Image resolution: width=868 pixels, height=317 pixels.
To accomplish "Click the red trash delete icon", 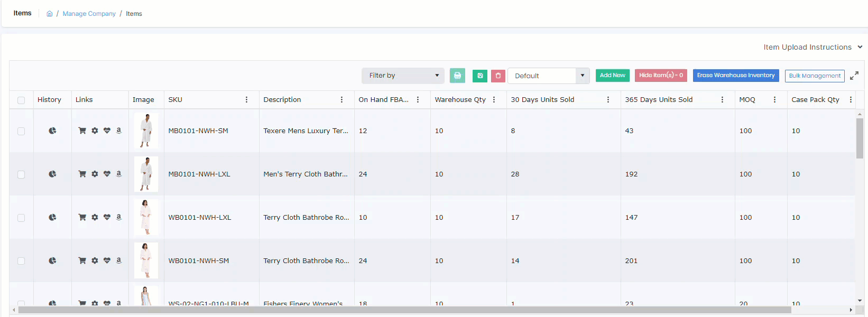I will click(x=498, y=76).
